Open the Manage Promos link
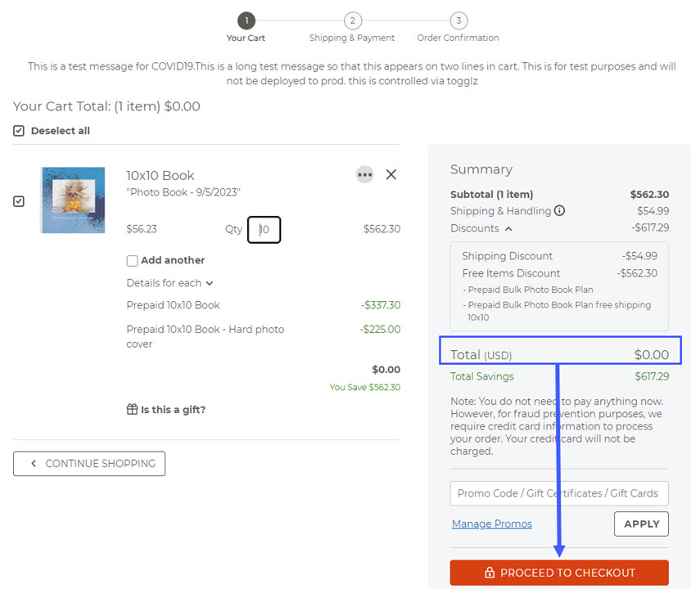Viewport: 700px width, 589px height. click(491, 524)
